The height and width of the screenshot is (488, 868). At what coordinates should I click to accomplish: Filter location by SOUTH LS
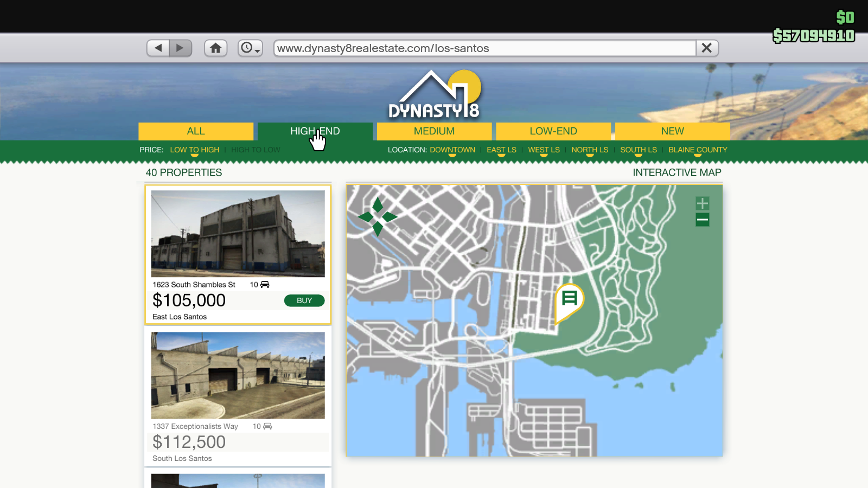(639, 150)
